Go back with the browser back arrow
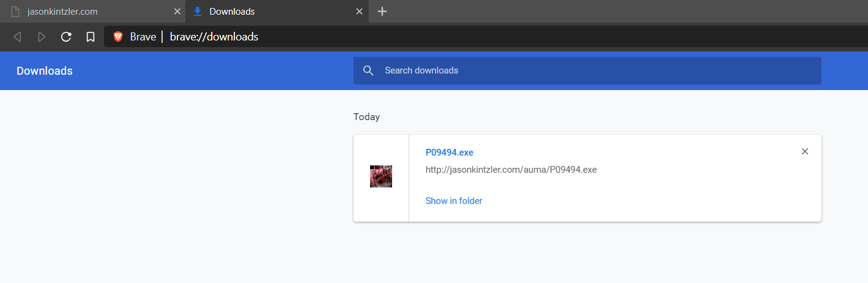 tap(17, 37)
